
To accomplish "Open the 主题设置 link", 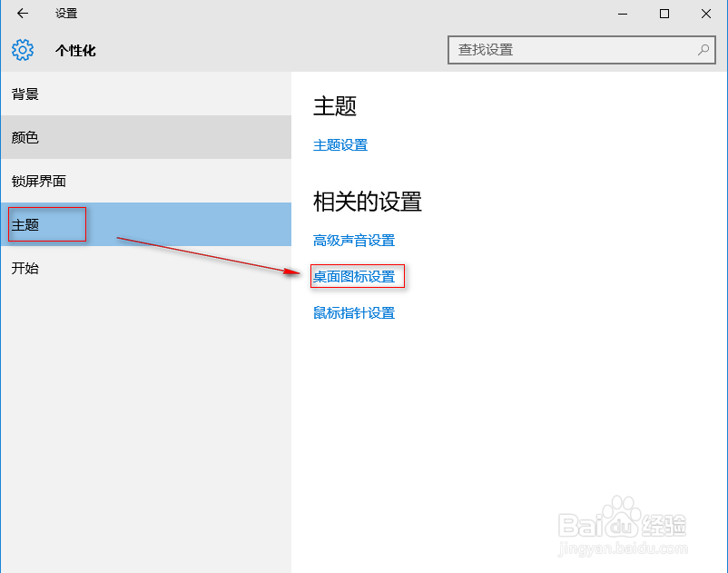I will (339, 144).
